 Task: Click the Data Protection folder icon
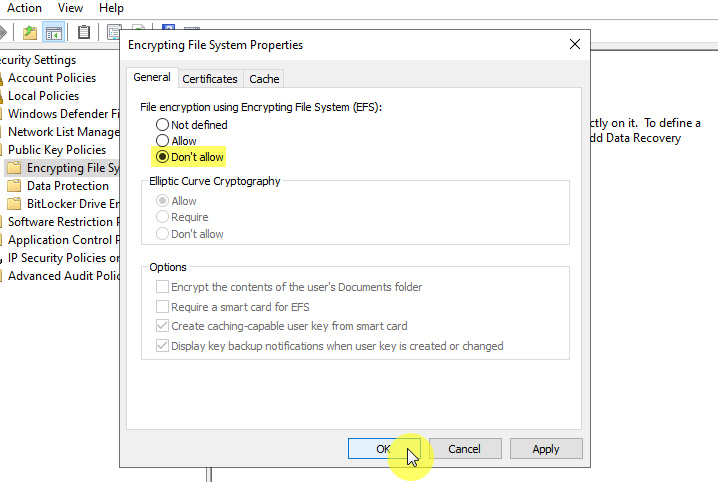[x=14, y=186]
